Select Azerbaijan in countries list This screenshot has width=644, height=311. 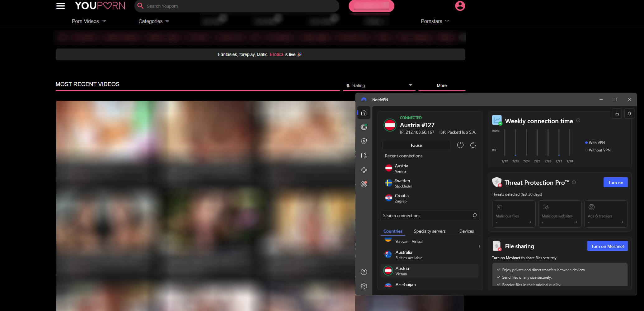tap(430, 285)
